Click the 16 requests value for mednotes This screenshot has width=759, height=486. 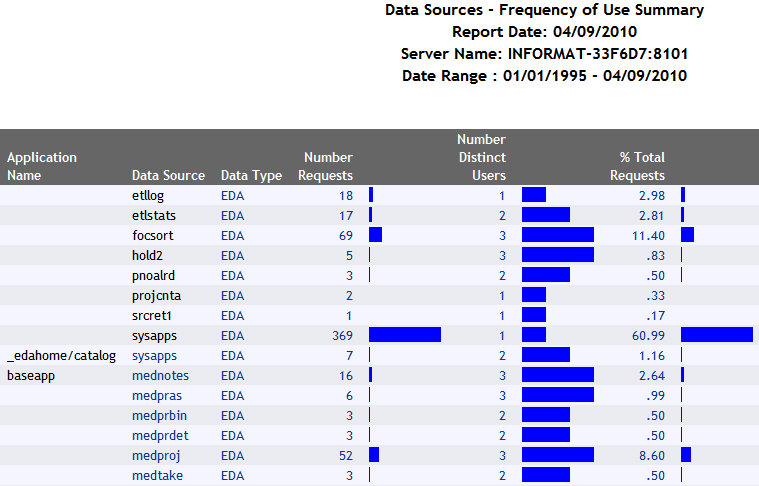click(x=346, y=376)
